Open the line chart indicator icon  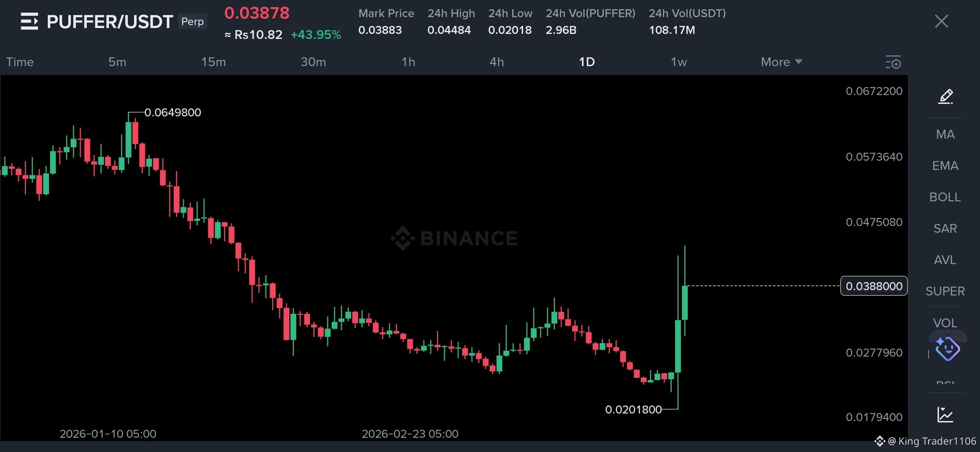click(945, 414)
